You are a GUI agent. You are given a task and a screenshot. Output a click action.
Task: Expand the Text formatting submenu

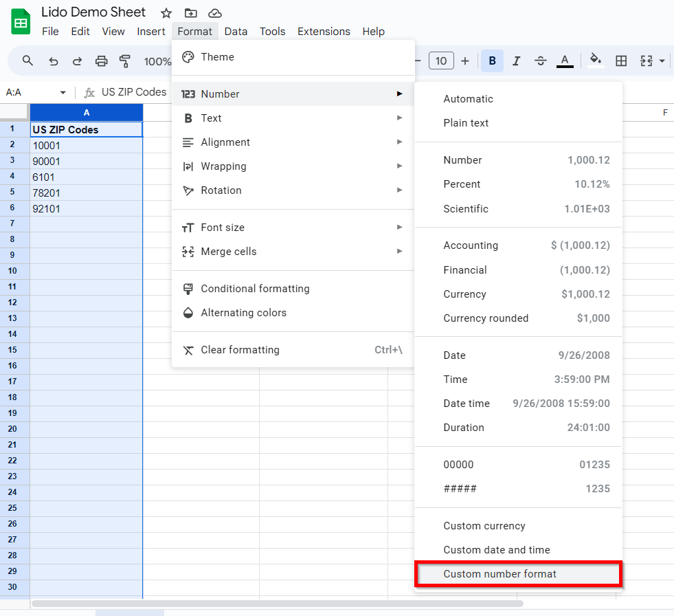pyautogui.click(x=211, y=118)
